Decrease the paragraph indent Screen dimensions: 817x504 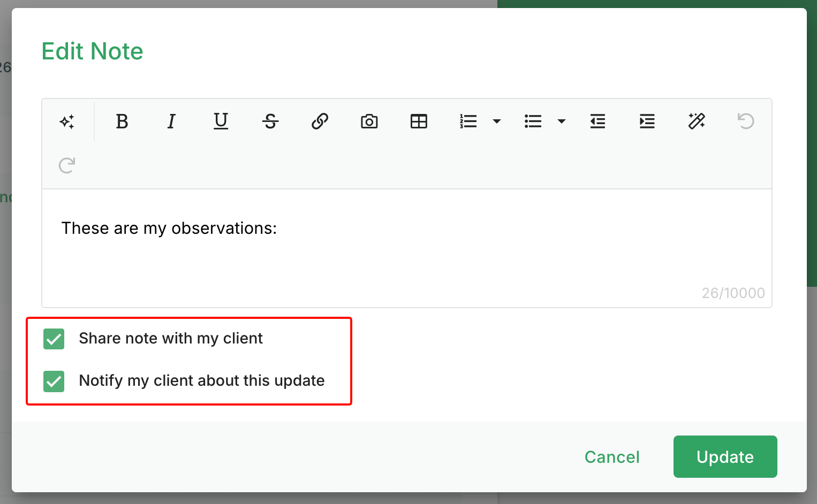coord(597,121)
